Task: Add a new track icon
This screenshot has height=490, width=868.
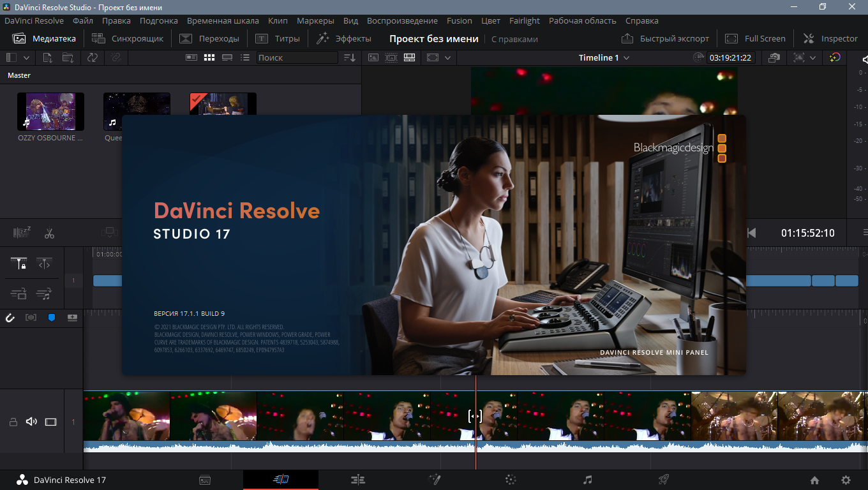Action: [x=72, y=317]
